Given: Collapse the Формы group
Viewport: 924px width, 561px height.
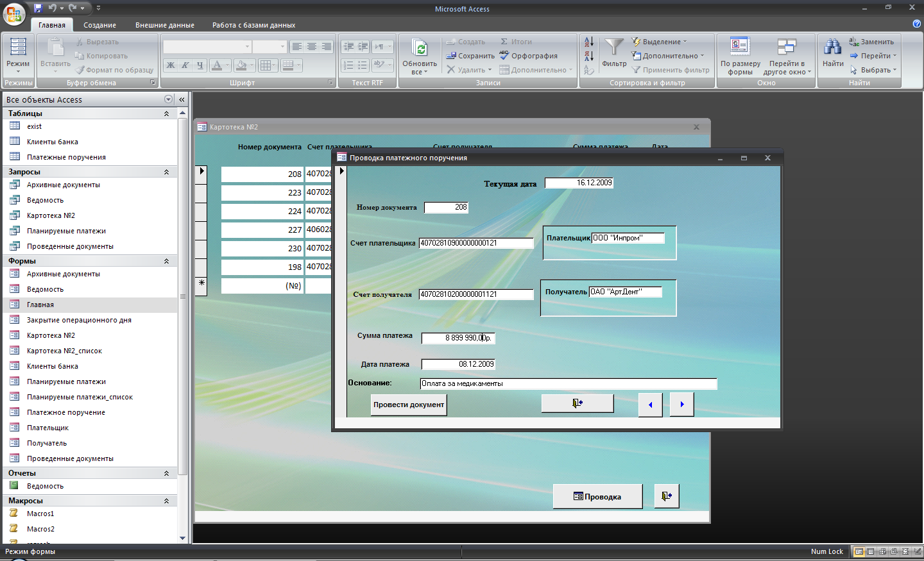Looking at the screenshot, I should pyautogui.click(x=166, y=261).
